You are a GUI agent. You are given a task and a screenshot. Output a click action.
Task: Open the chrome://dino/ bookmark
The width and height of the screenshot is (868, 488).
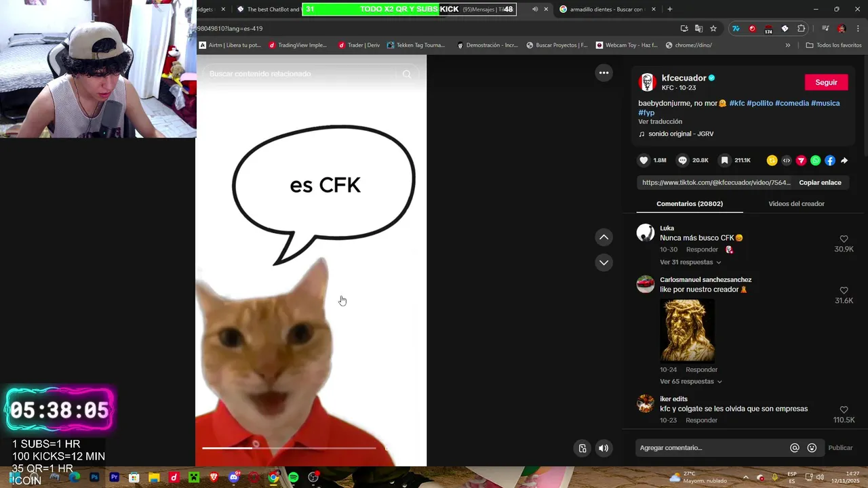tap(689, 45)
